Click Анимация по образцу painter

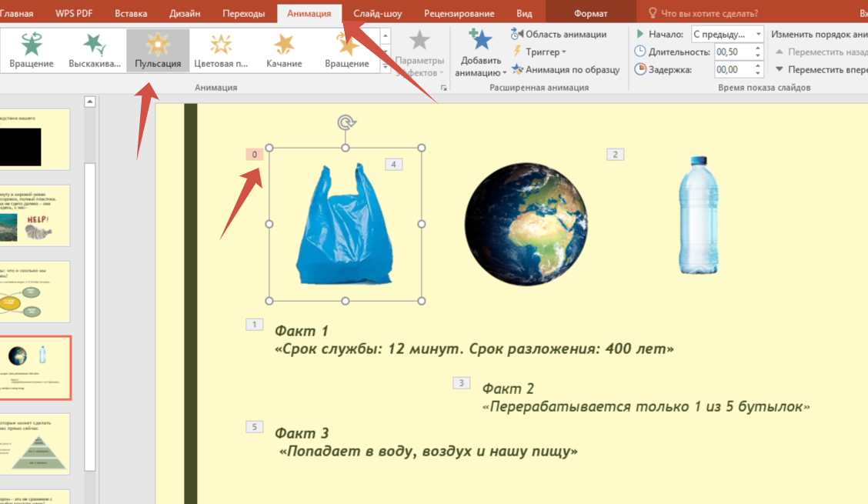point(566,69)
